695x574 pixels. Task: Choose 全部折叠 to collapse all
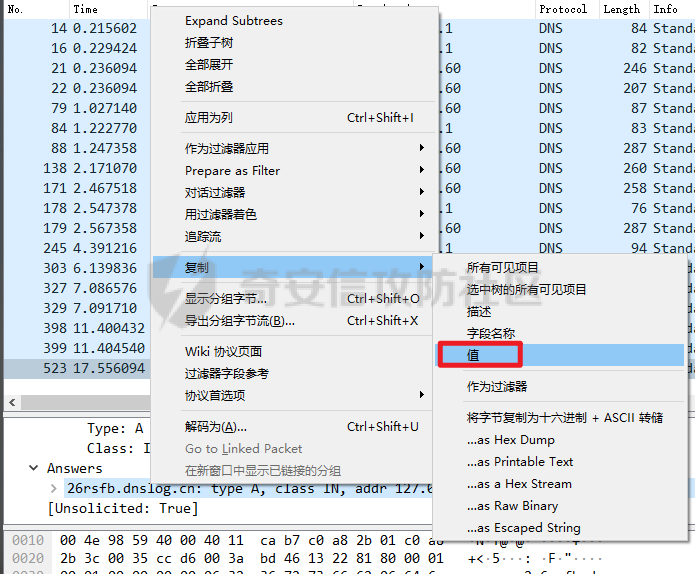click(x=209, y=87)
